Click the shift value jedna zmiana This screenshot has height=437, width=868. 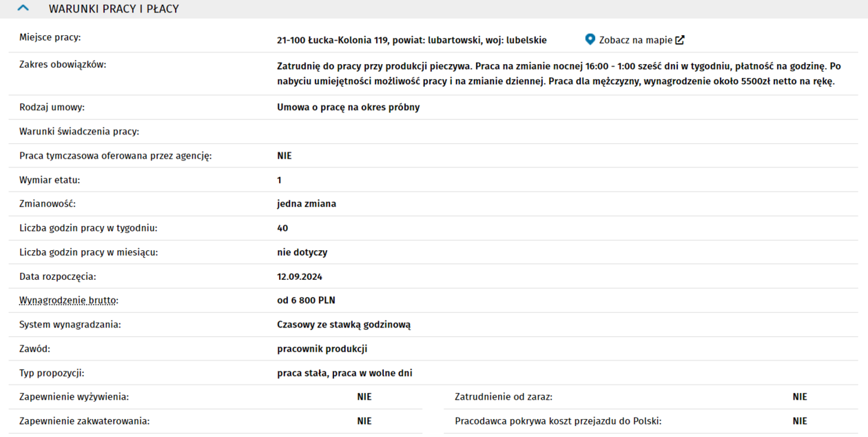[307, 204]
